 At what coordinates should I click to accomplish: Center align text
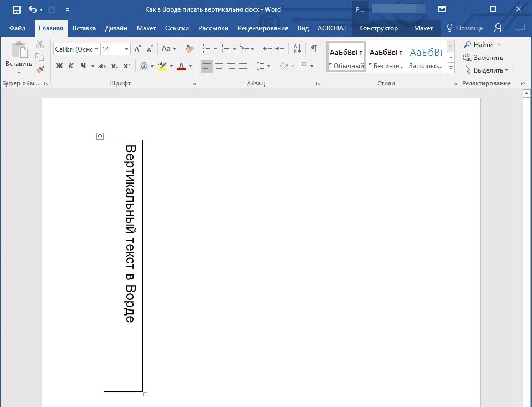219,66
